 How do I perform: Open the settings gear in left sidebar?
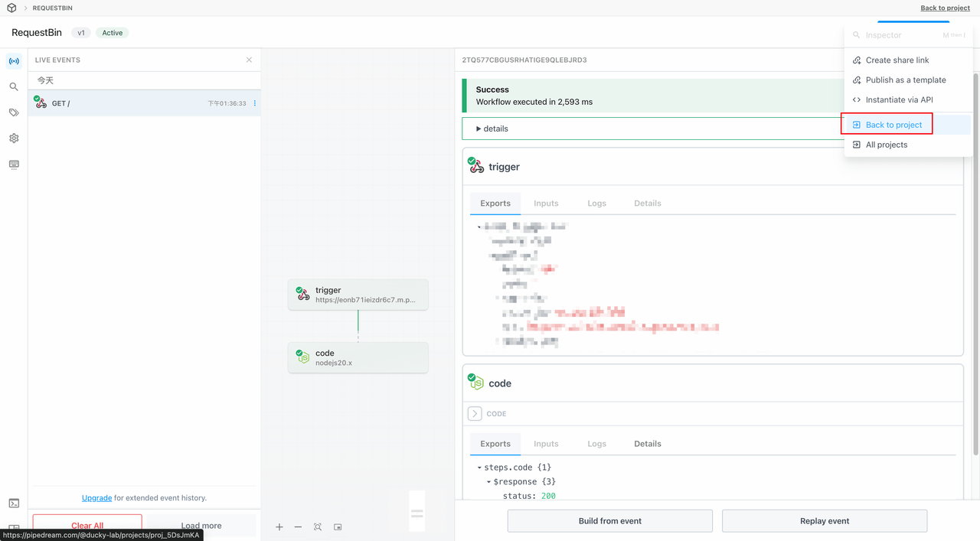14,139
